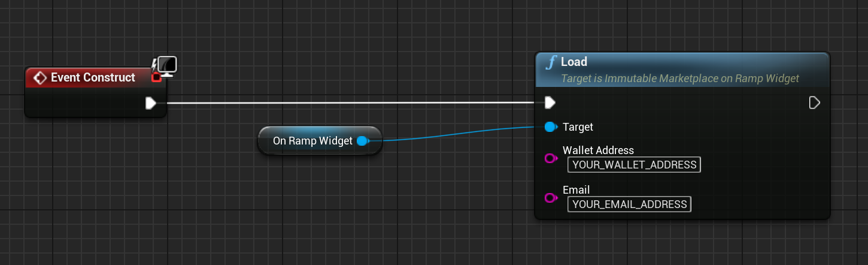Image resolution: width=868 pixels, height=265 pixels.
Task: Click the Wallet Address pin label
Action: pos(598,150)
